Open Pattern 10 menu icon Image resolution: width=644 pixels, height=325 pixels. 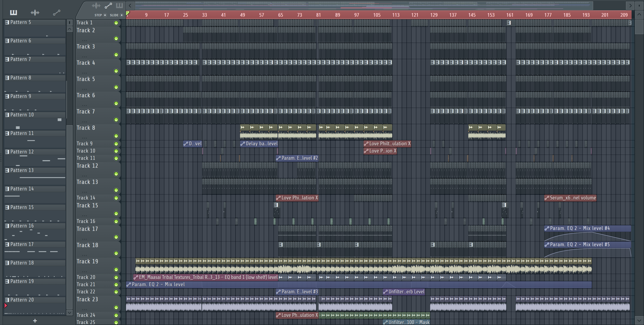click(7, 115)
